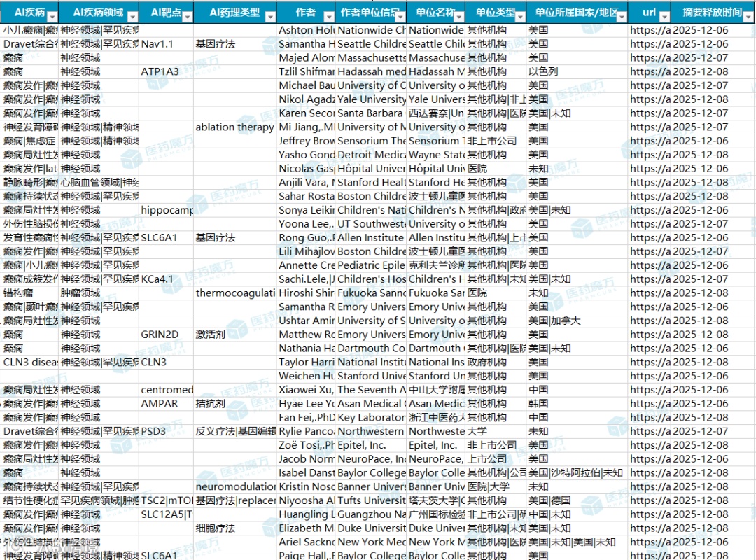Select the 中山大学附属 unit name cell
The height and width of the screenshot is (560, 756).
(436, 390)
